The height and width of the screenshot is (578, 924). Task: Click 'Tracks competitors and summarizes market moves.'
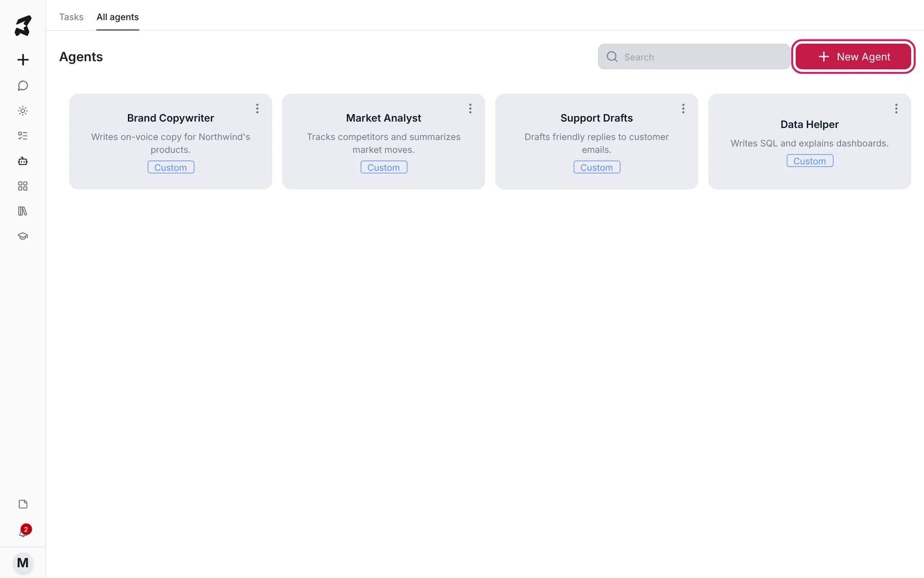pos(383,143)
